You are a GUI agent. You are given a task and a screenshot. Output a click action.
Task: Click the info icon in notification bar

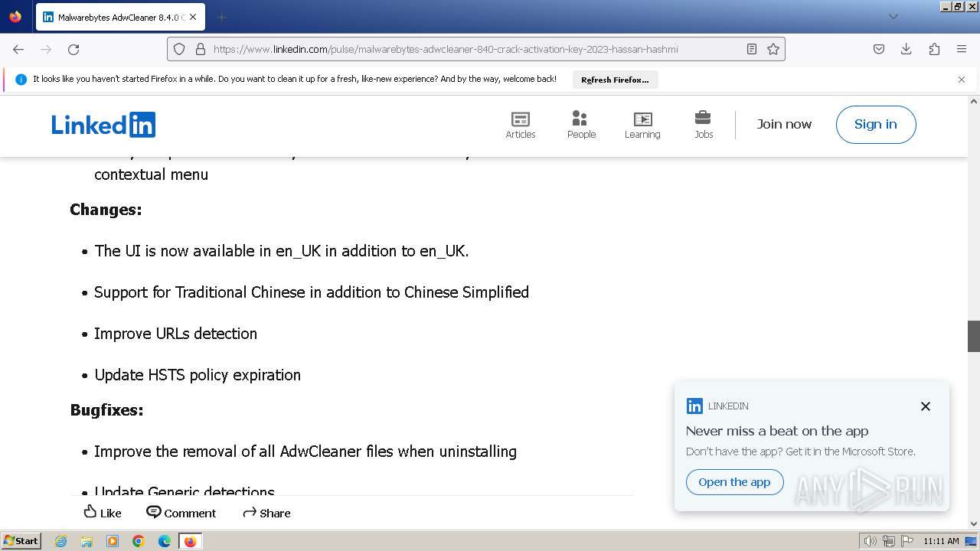[21, 80]
